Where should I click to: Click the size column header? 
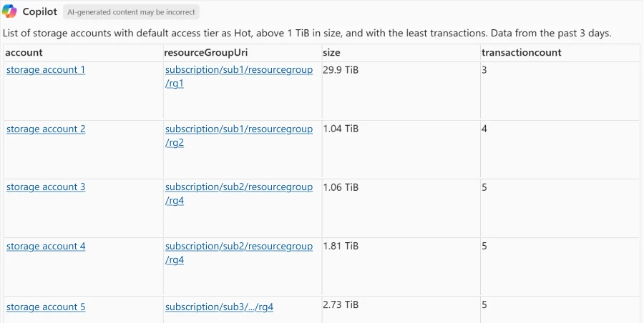tap(331, 53)
